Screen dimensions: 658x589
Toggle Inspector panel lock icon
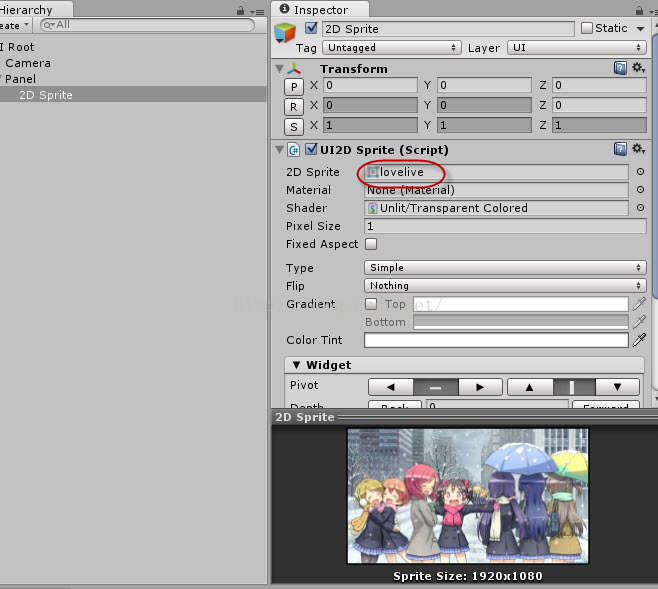(639, 10)
